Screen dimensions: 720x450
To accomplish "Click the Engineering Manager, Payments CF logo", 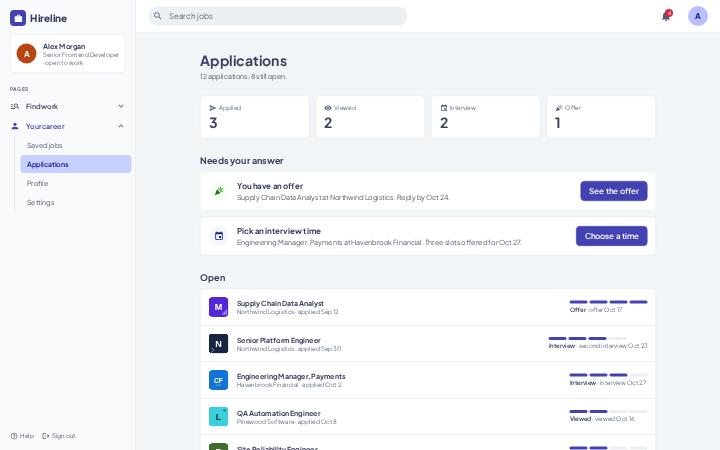I will (x=219, y=380).
